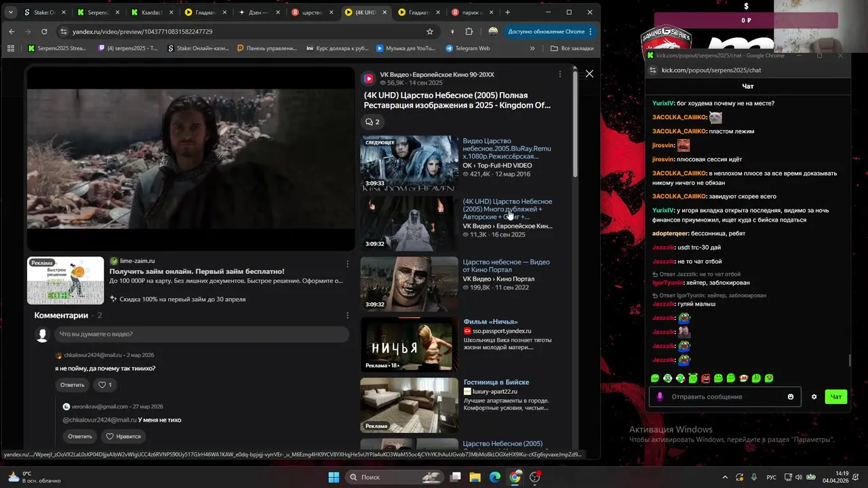Open the Музыка для YouTube bookmark
Screen dimensions: 868x488
tap(406, 48)
